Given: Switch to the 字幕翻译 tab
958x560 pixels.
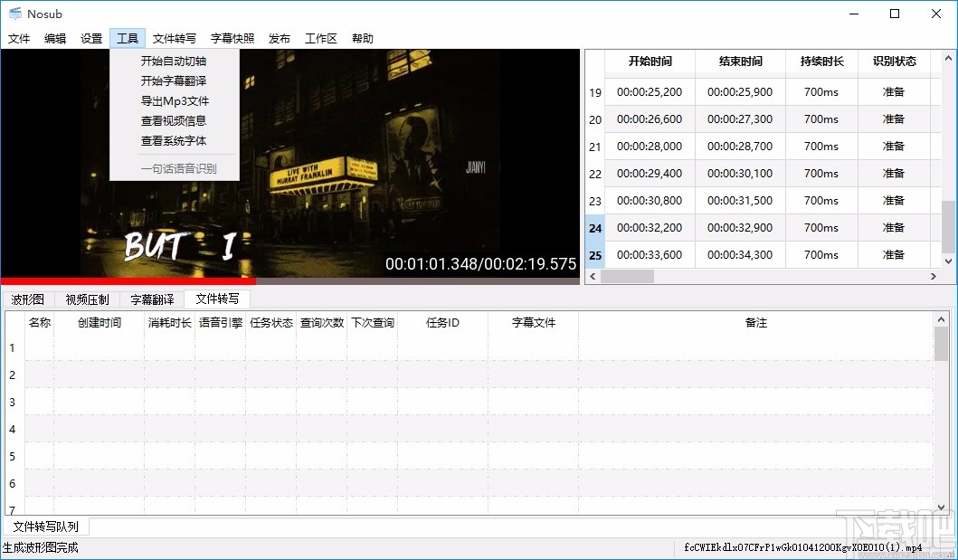Looking at the screenshot, I should [x=152, y=299].
